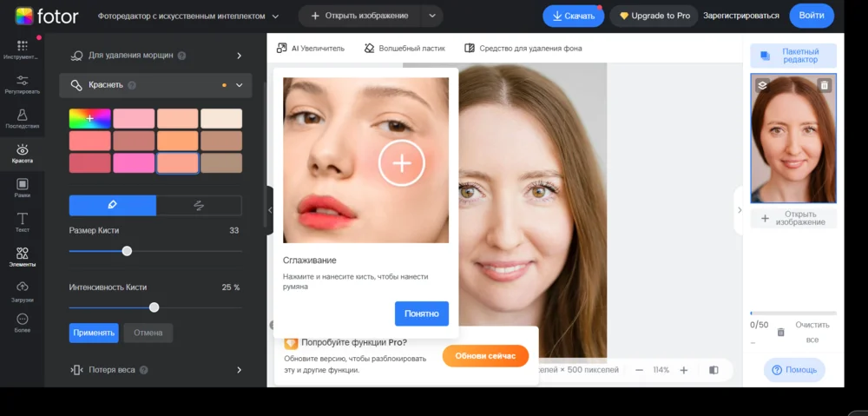
Task: Open Средство для удаления фона tab
Action: pos(523,48)
